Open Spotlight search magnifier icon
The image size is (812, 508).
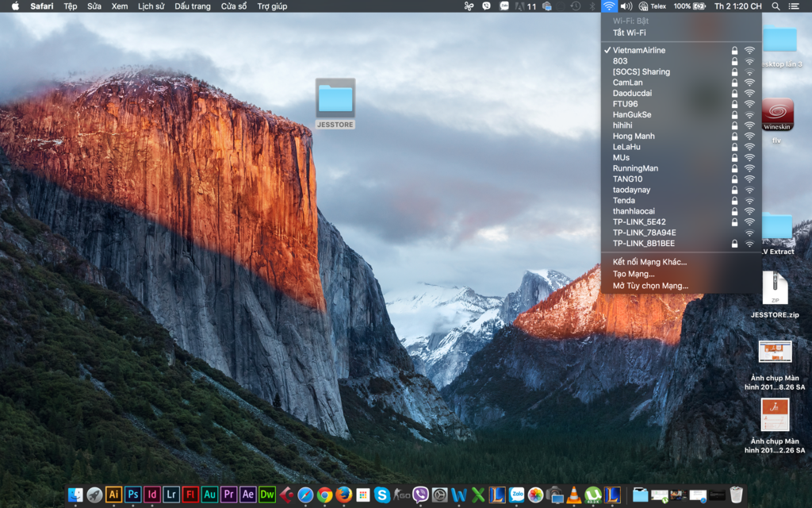click(x=776, y=6)
